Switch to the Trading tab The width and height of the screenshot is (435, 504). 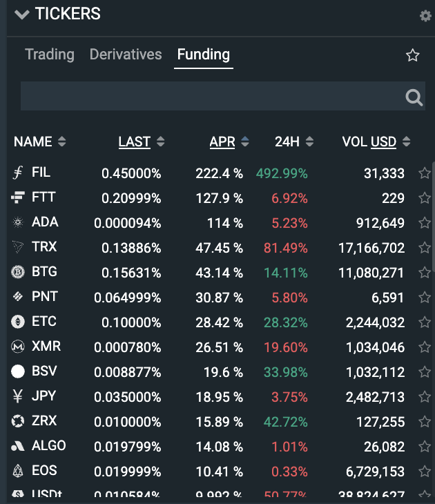(50, 55)
